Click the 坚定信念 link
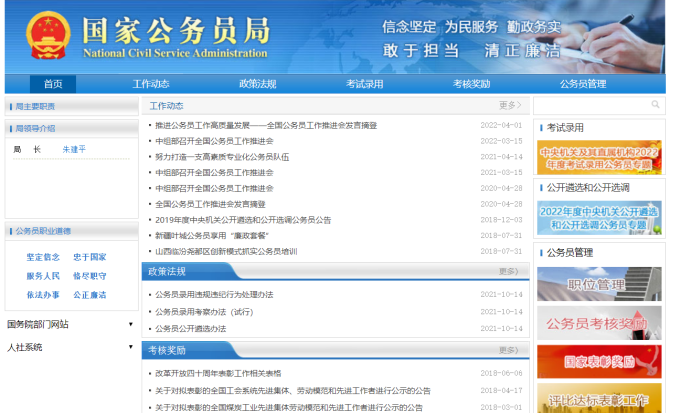This screenshot has height=413, width=692. pyautogui.click(x=43, y=257)
